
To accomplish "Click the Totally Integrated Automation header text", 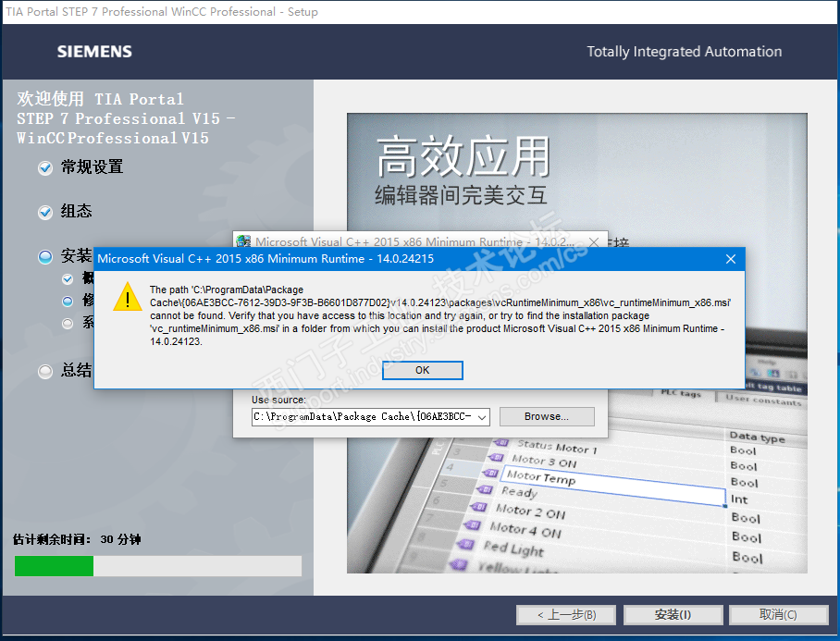I will (684, 52).
